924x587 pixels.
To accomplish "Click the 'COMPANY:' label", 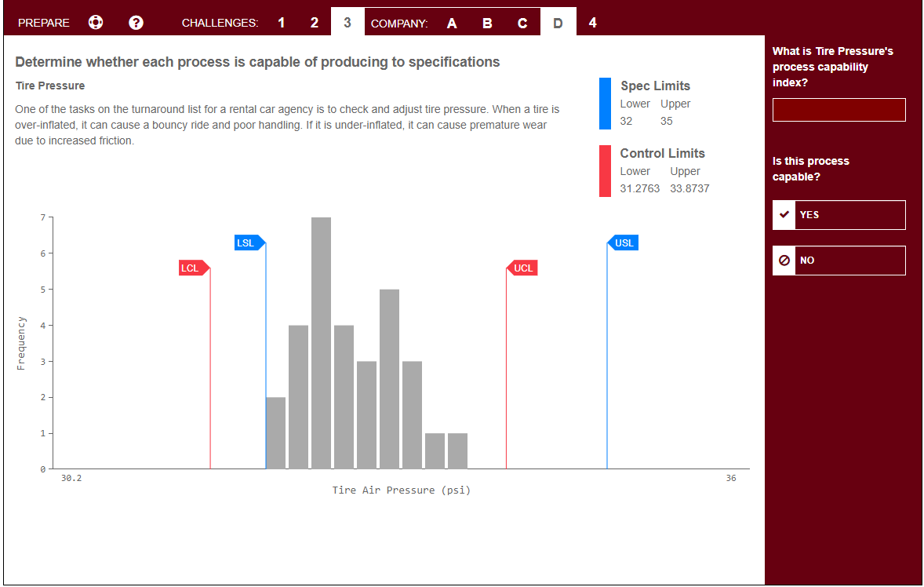I will tap(399, 24).
